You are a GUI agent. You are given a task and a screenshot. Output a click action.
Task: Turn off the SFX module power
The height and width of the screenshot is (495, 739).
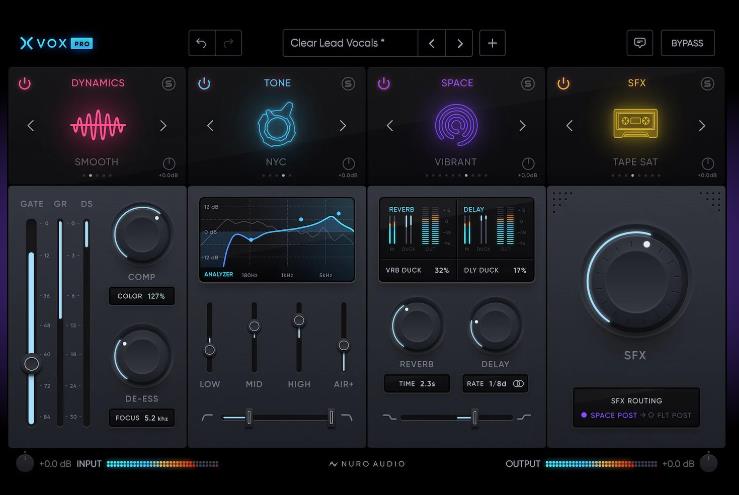coord(563,84)
